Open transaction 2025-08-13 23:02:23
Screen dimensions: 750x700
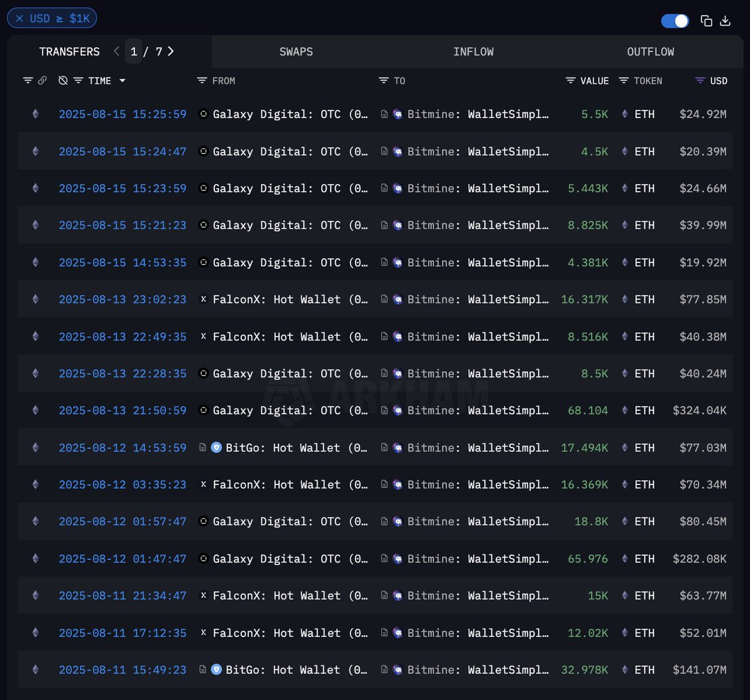tap(122, 299)
